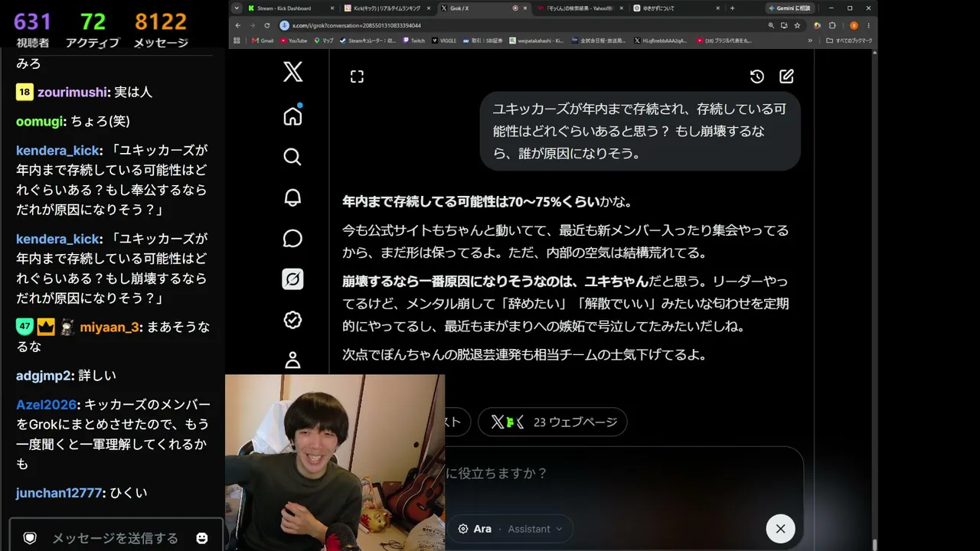This screenshot has width=980, height=551.
Task: Open emoji picker in Kick chat
Action: (202, 538)
